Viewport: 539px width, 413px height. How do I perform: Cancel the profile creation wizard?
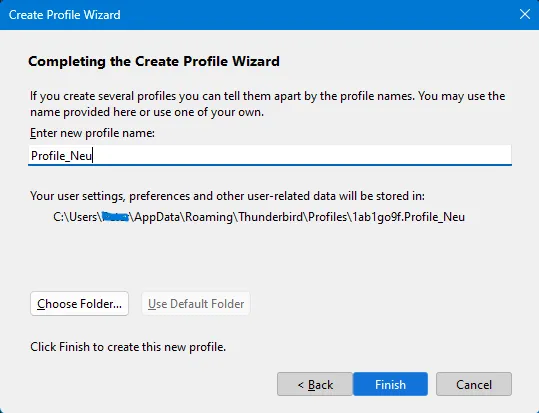474,384
